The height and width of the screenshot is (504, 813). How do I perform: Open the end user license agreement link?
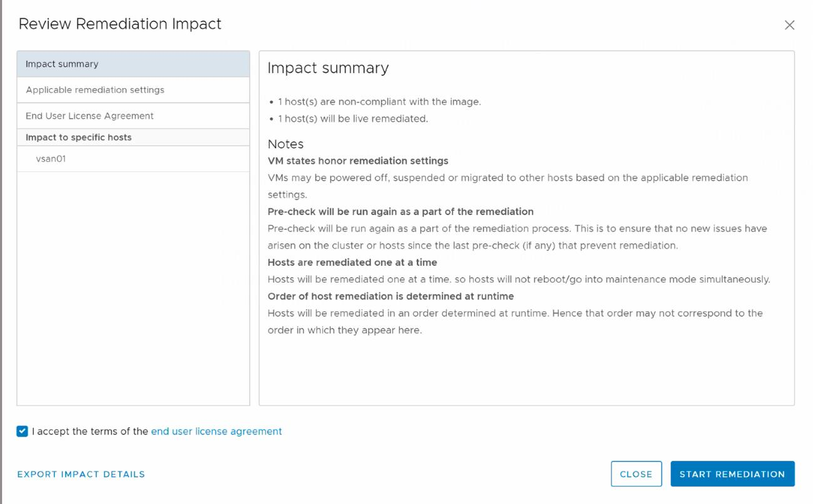tap(217, 431)
